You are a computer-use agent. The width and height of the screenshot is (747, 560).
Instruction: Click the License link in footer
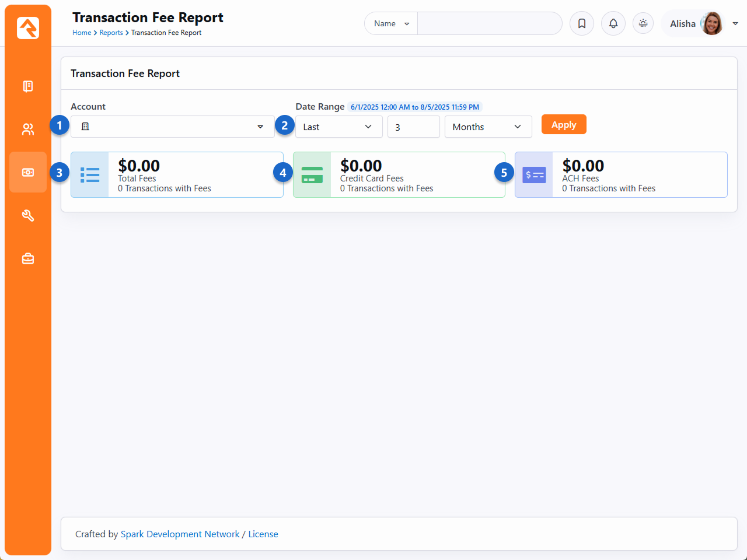click(x=263, y=534)
